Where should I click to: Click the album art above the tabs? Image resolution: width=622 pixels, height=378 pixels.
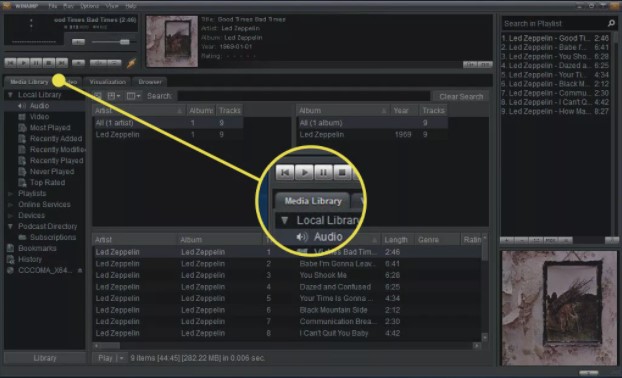pos(172,41)
